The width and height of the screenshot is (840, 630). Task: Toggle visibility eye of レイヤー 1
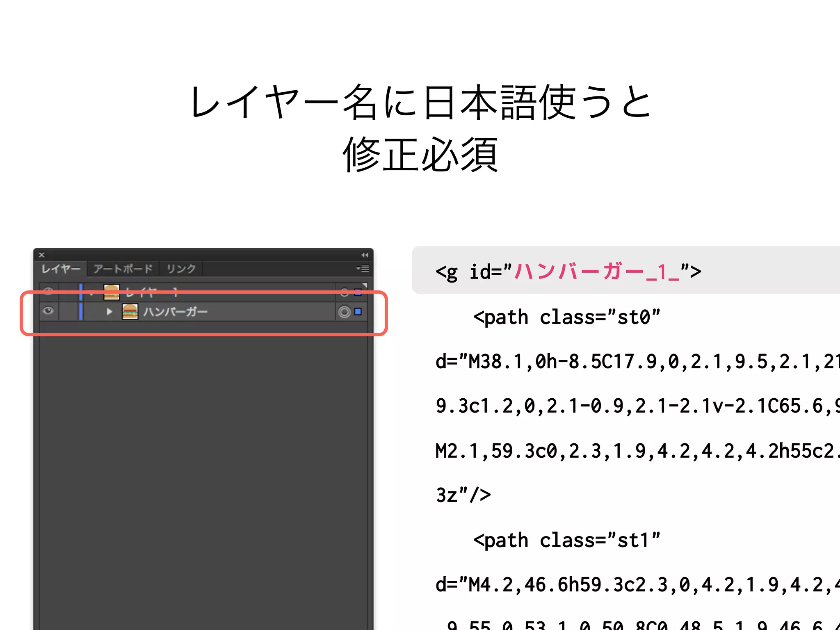tap(48, 291)
